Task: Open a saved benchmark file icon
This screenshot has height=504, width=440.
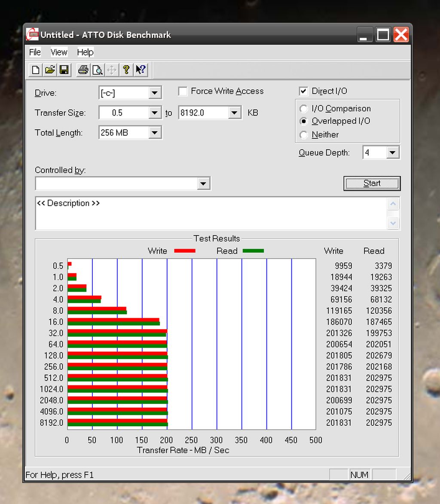Action: pyautogui.click(x=50, y=70)
